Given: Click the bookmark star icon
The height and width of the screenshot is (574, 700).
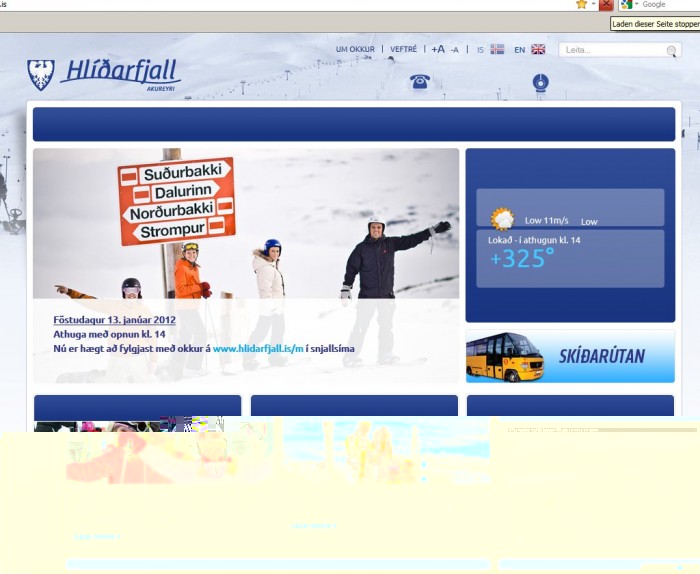Looking at the screenshot, I should click(581, 5).
